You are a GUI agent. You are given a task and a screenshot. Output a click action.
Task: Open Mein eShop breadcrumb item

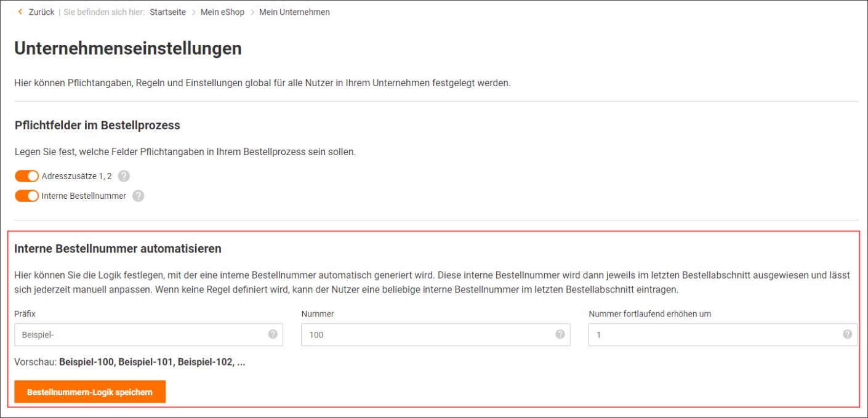222,12
